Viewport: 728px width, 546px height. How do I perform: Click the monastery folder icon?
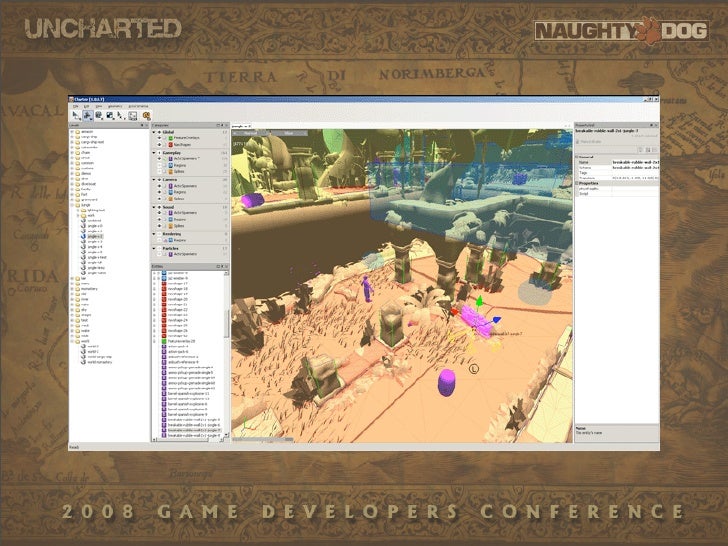tap(78, 289)
